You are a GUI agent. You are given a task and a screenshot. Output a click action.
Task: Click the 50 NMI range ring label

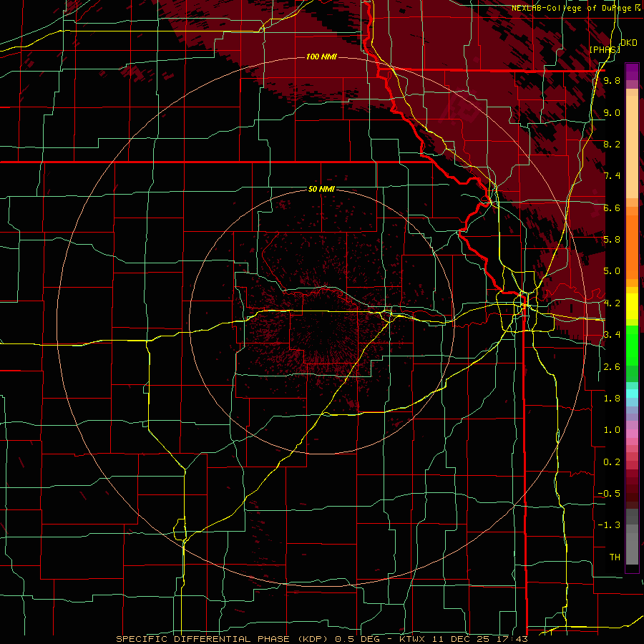click(x=321, y=189)
